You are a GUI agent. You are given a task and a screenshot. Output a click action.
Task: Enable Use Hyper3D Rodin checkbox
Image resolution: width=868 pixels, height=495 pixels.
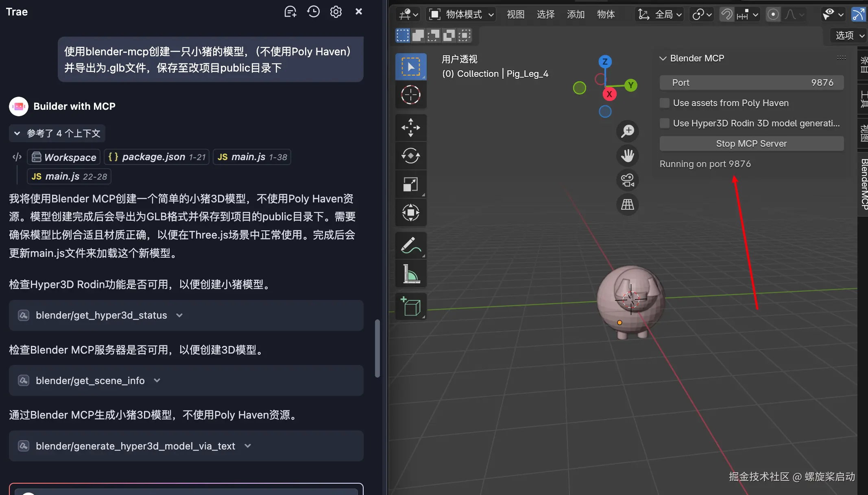[x=665, y=124]
